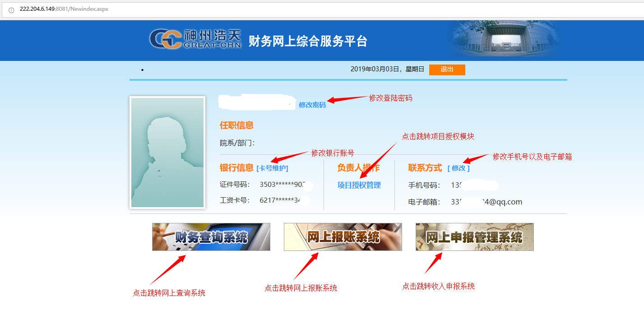This screenshot has height=324, width=644.
Task: Click the 修改 link beside 联系方式
Action: [x=459, y=168]
